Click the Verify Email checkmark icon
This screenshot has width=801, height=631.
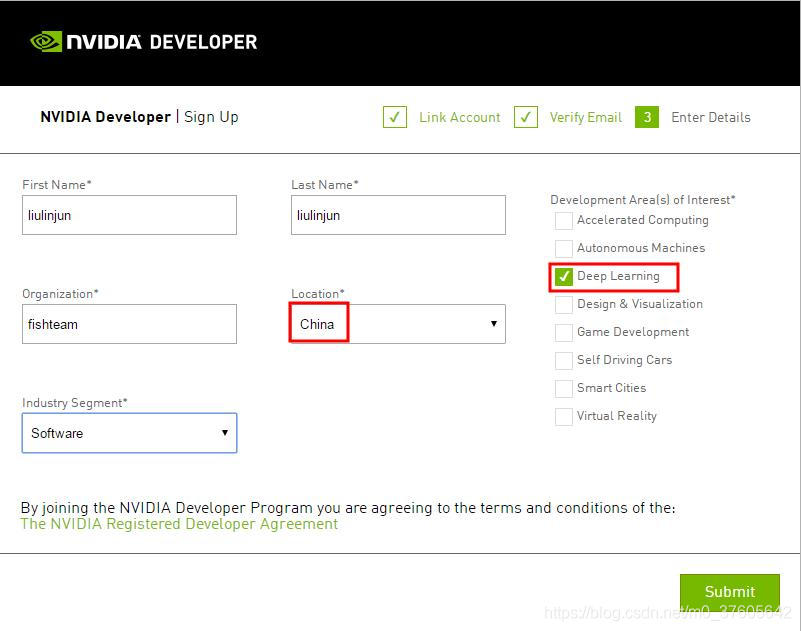[526, 118]
